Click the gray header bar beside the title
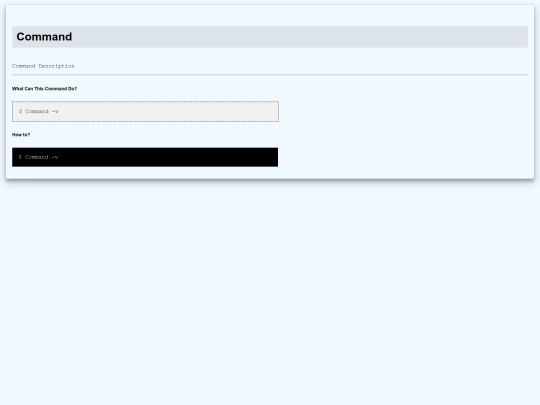 [300, 37]
